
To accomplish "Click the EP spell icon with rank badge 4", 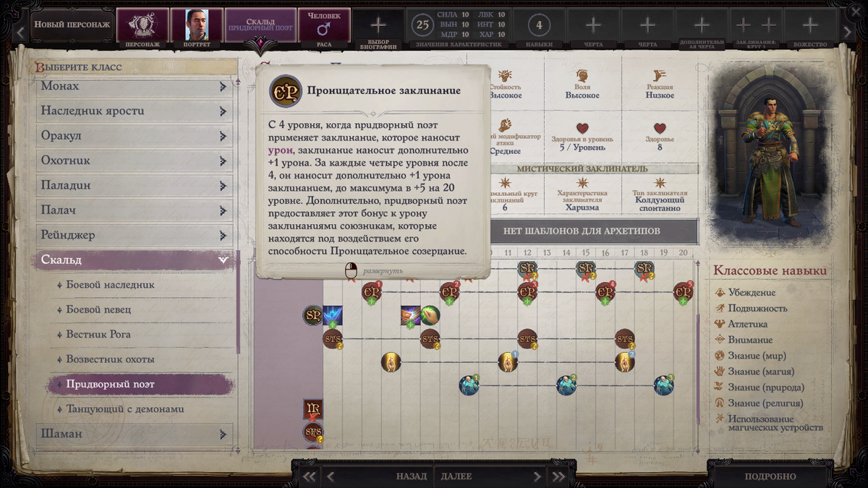I will pos(605,292).
